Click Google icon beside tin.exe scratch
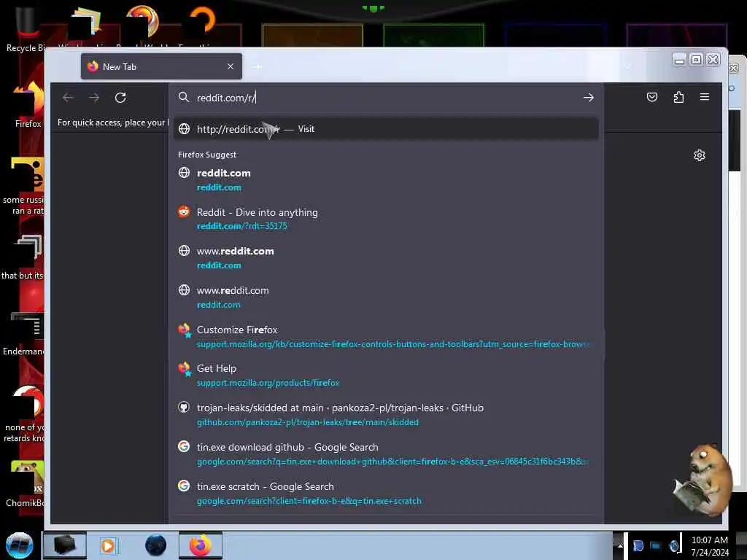 (184, 485)
